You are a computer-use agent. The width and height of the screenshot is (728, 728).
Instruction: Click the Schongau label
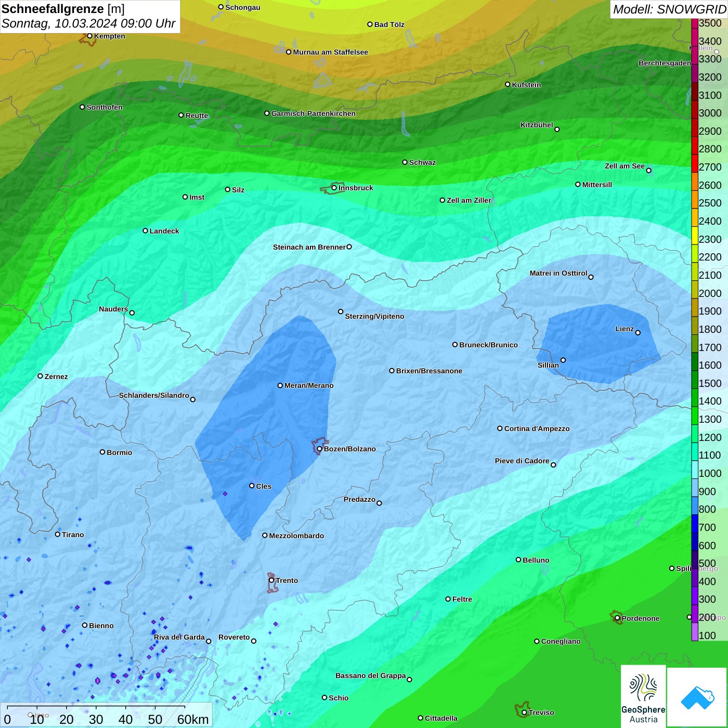[243, 7]
